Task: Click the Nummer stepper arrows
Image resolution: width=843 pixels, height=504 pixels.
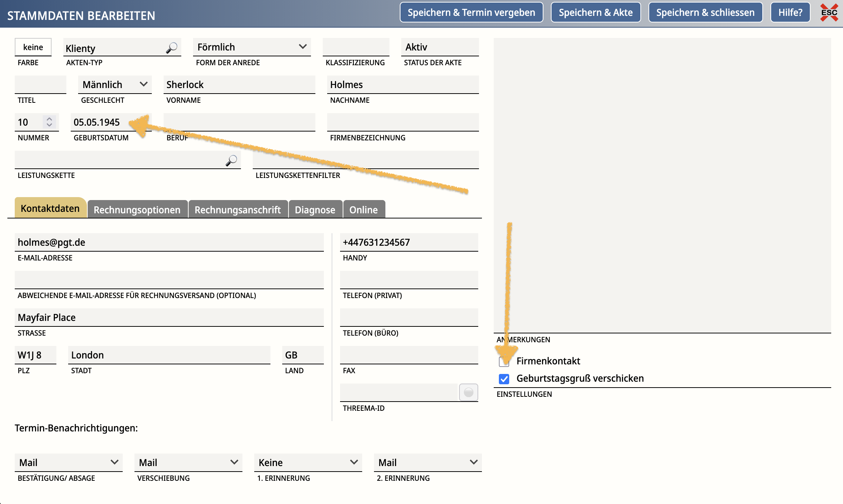Action: point(49,122)
